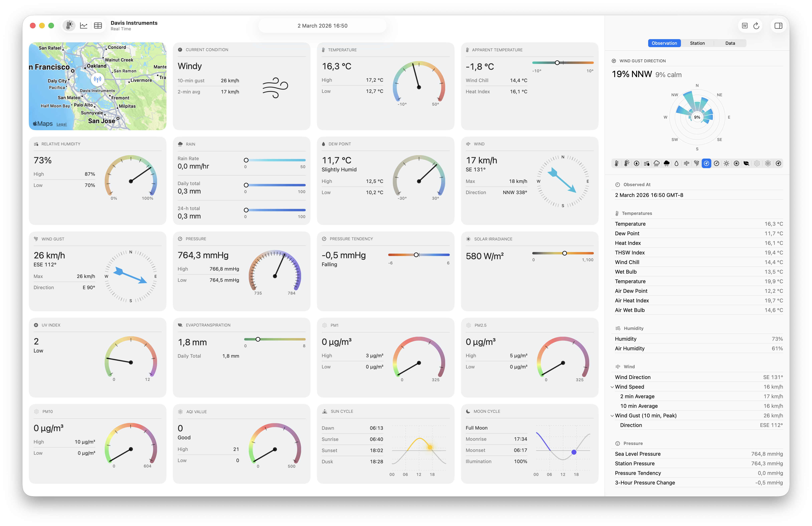The width and height of the screenshot is (812, 526).
Task: Collapse the Wind Gust (10 min, Peak) details
Action: click(x=612, y=416)
